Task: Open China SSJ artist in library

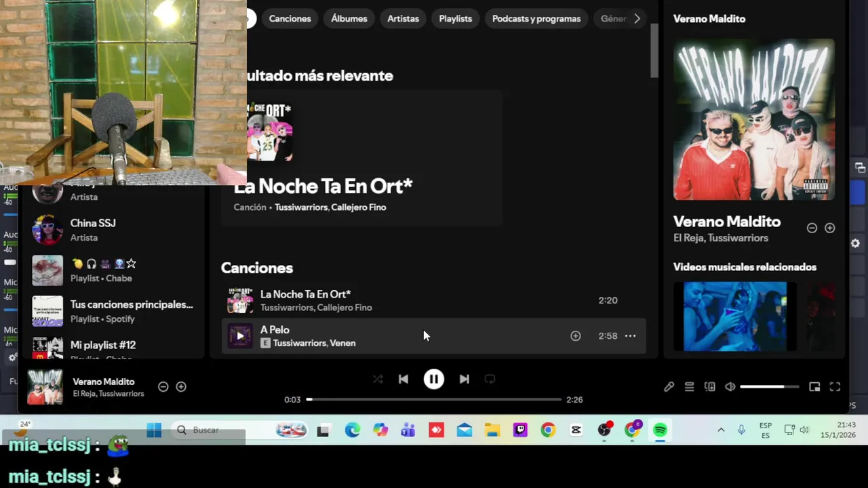Action: [x=113, y=230]
